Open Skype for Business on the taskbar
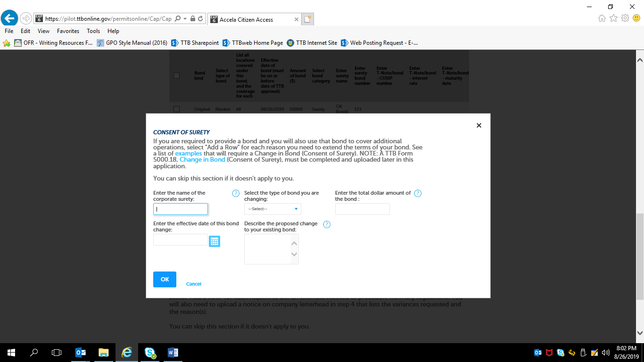Screen dimensions: 644x362 click(150, 353)
